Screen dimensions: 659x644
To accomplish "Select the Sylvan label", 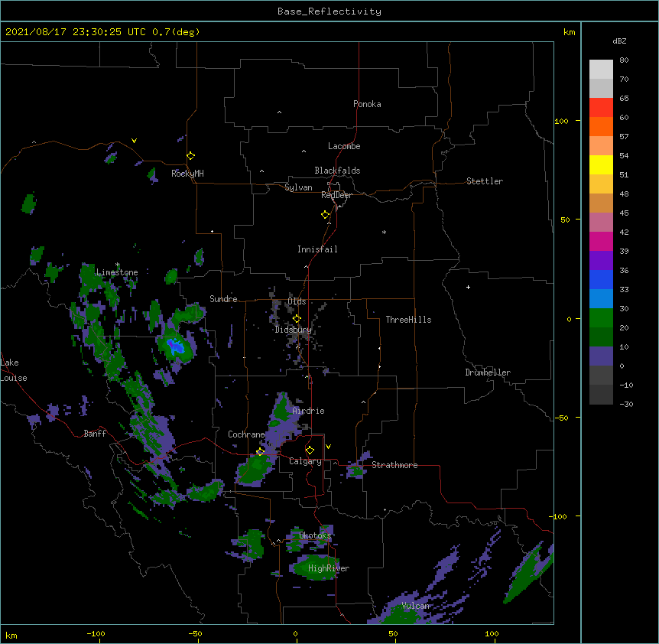I will [298, 187].
